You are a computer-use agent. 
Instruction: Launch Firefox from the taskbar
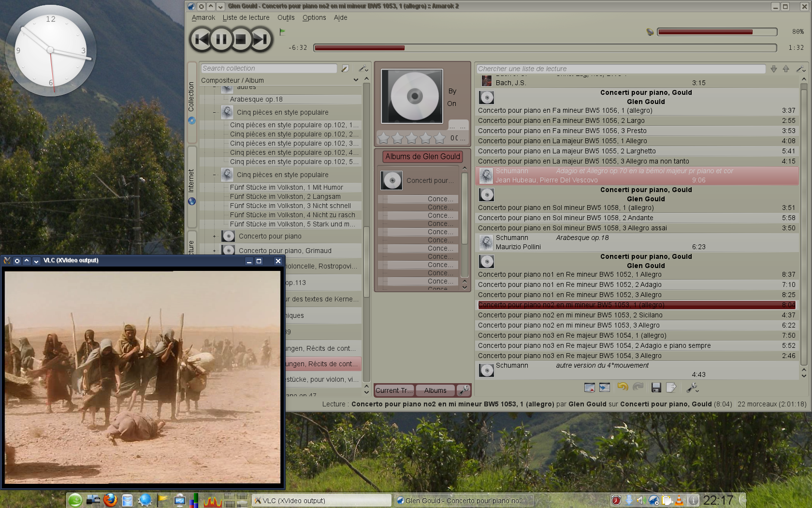tap(110, 500)
